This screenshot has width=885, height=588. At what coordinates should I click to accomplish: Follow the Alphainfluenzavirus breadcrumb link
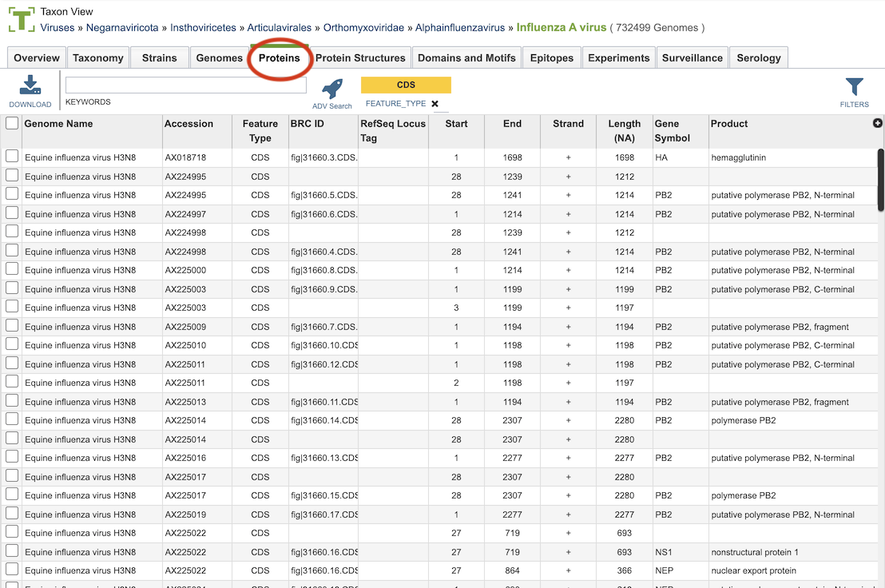[x=460, y=28]
